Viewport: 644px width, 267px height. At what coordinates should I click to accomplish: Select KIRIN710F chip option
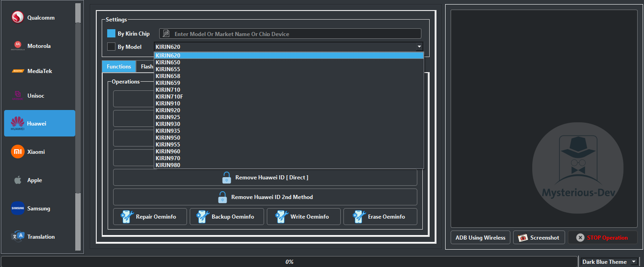click(x=289, y=97)
